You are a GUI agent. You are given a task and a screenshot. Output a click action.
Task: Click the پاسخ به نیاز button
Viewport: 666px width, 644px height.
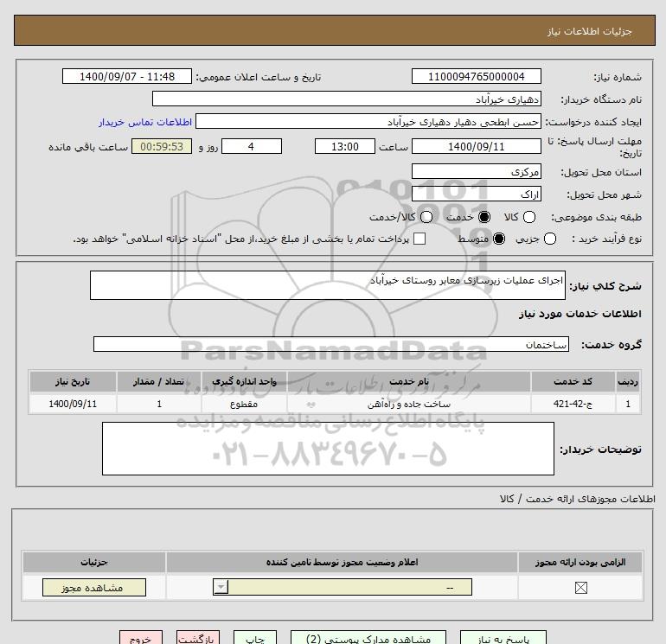[x=503, y=638]
